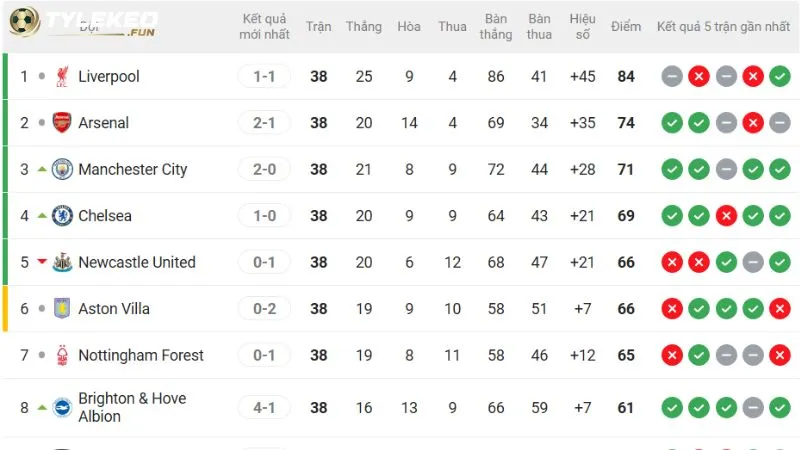The height and width of the screenshot is (450, 800).
Task: Click Arsenal's red loss indicator in last five
Action: coord(753,122)
